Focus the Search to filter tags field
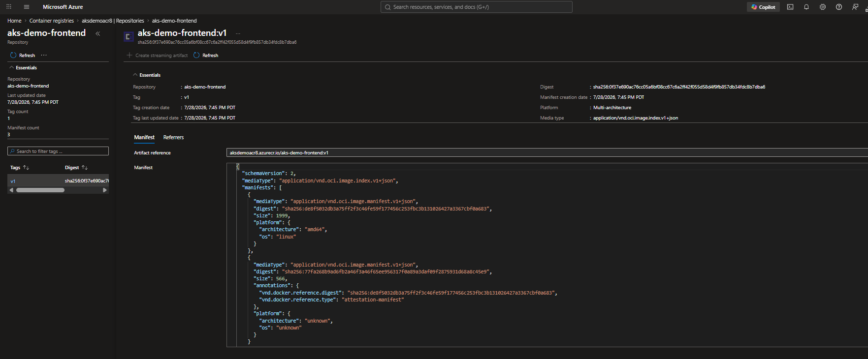 [x=58, y=151]
